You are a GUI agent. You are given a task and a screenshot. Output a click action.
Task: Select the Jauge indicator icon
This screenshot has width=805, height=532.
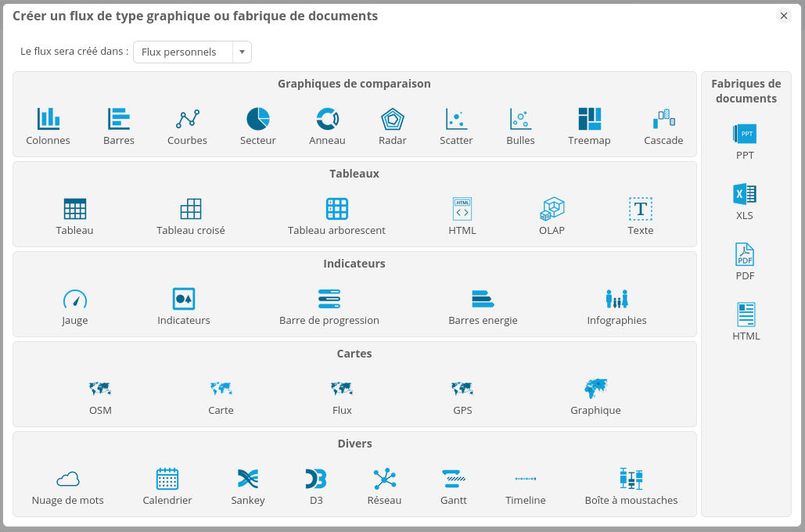[74, 299]
